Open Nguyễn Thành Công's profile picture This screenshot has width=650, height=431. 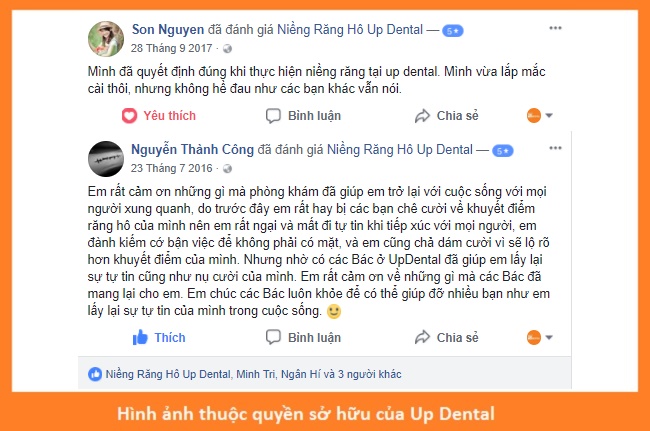pos(106,159)
